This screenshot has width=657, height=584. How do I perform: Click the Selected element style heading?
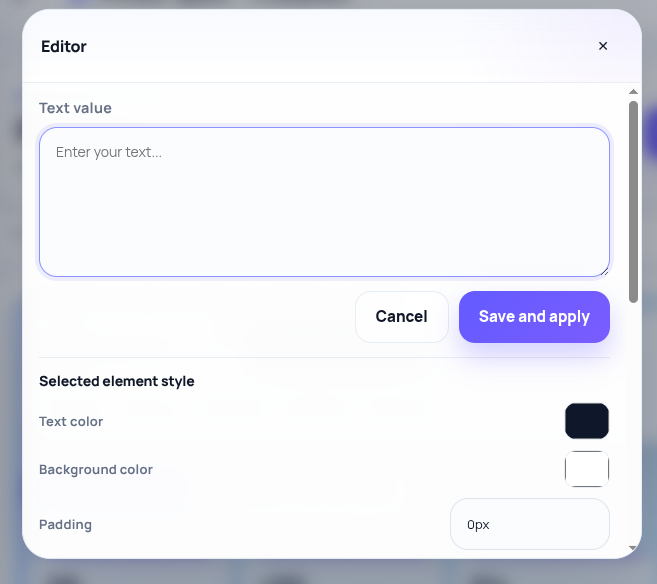[x=117, y=381]
